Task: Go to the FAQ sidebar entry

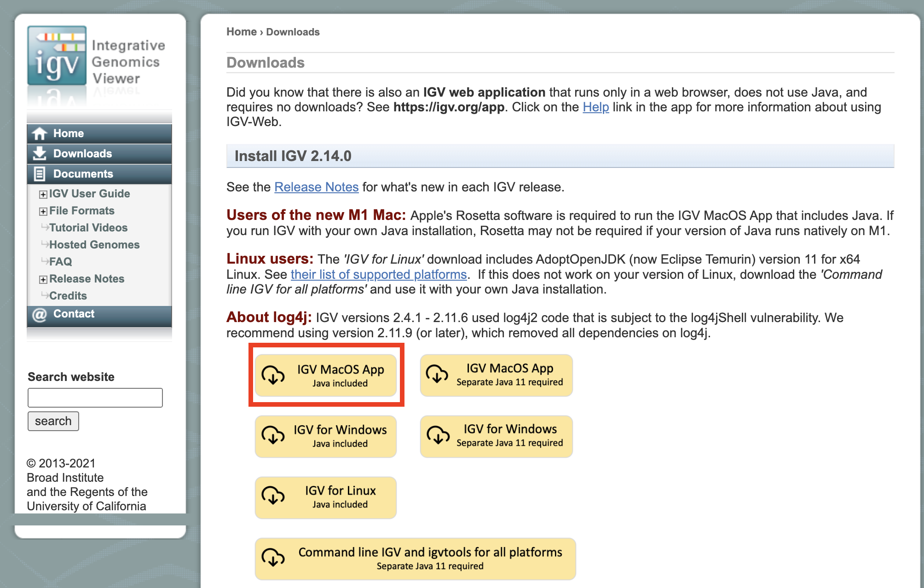Action: point(60,262)
